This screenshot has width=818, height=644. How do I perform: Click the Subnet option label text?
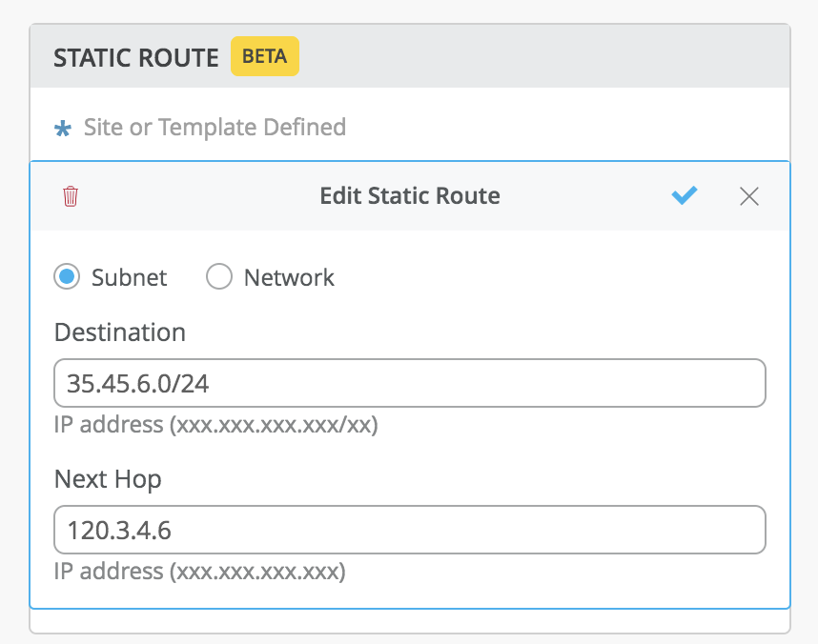click(129, 277)
